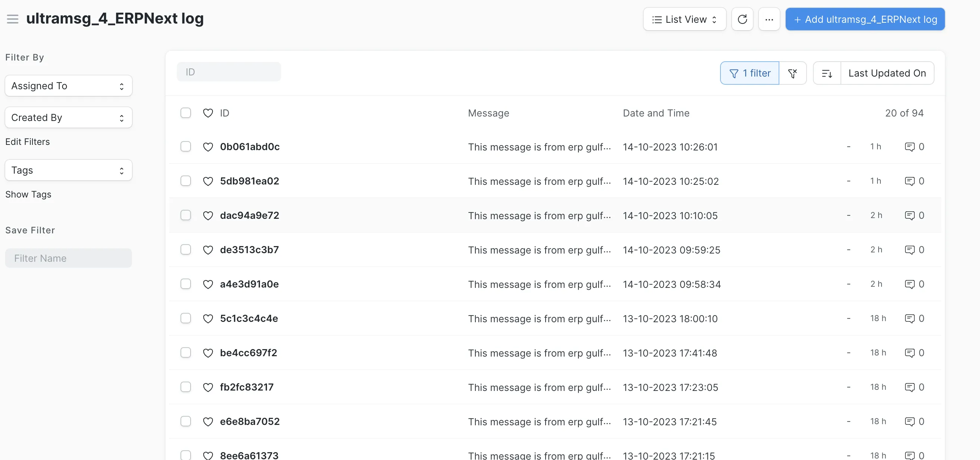Switch the List View selector
Image resolution: width=980 pixels, height=460 pixels.
tap(684, 19)
